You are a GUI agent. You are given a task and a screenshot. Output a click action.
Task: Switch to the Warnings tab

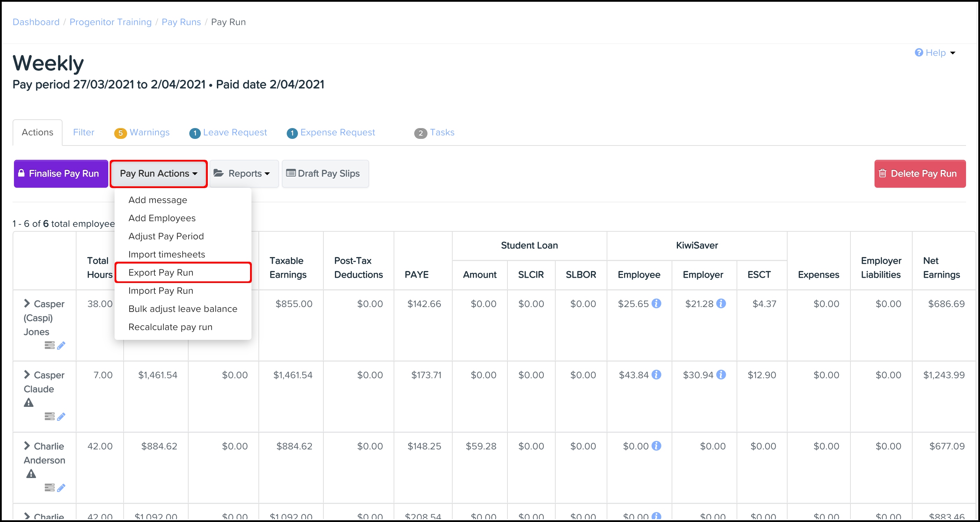[x=142, y=132]
